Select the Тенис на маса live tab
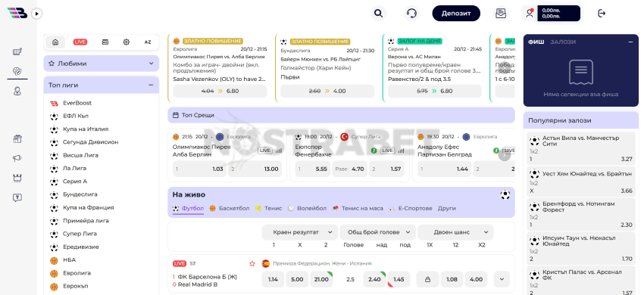 (x=358, y=209)
